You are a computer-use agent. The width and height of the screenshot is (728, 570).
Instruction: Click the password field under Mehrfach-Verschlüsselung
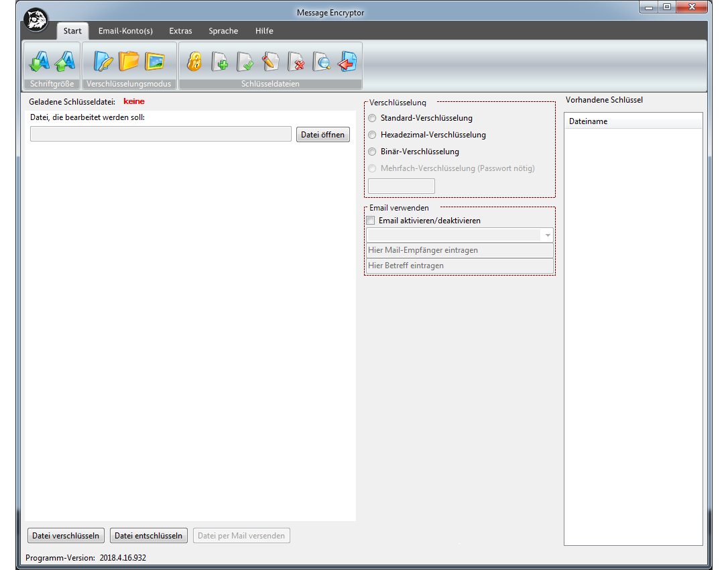coord(402,186)
